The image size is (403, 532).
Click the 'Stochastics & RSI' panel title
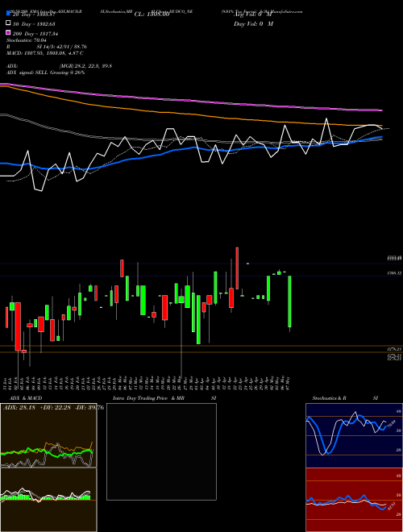(x=345, y=398)
